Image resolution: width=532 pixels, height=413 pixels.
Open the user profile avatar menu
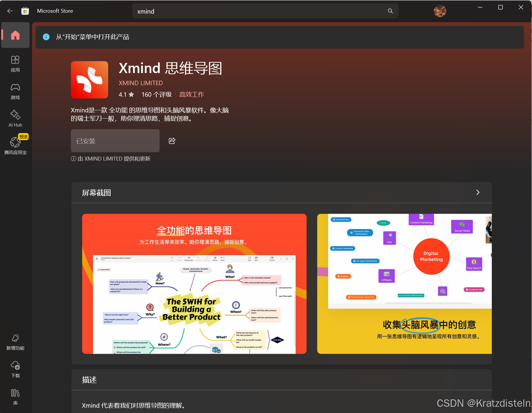tap(440, 11)
